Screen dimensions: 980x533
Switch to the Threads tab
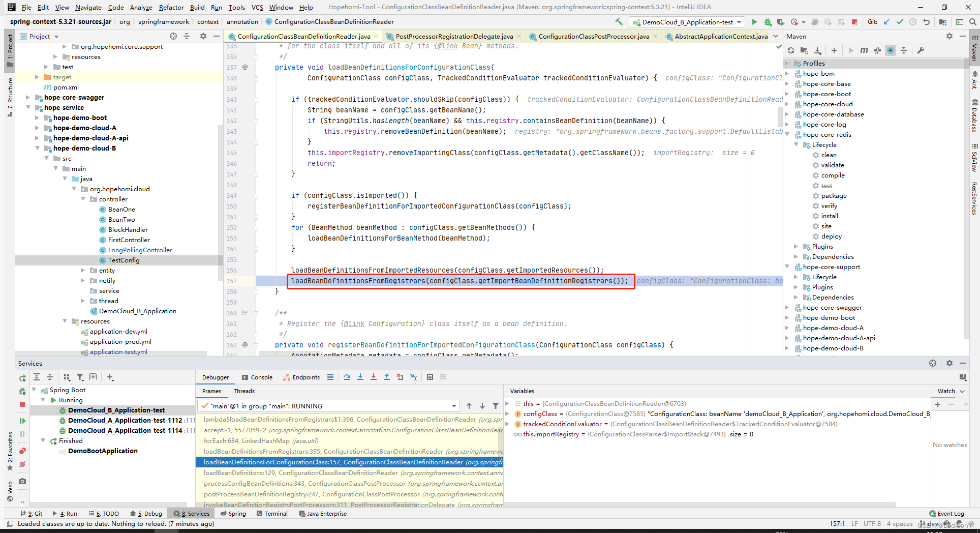click(244, 391)
